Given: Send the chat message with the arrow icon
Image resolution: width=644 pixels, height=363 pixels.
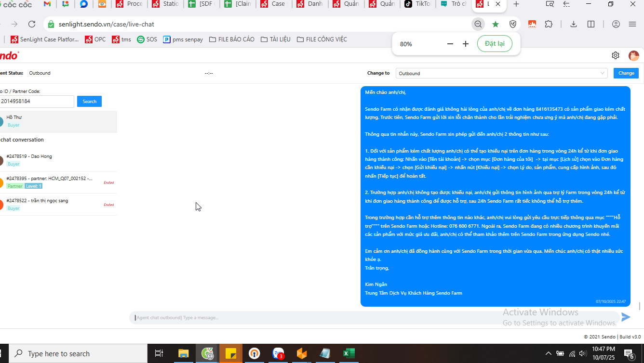Looking at the screenshot, I should 626,317.
